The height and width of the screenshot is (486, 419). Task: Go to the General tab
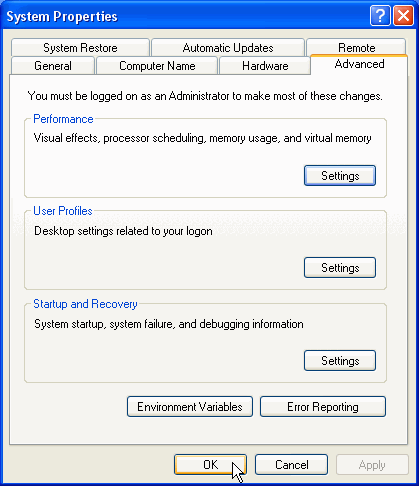(x=53, y=66)
